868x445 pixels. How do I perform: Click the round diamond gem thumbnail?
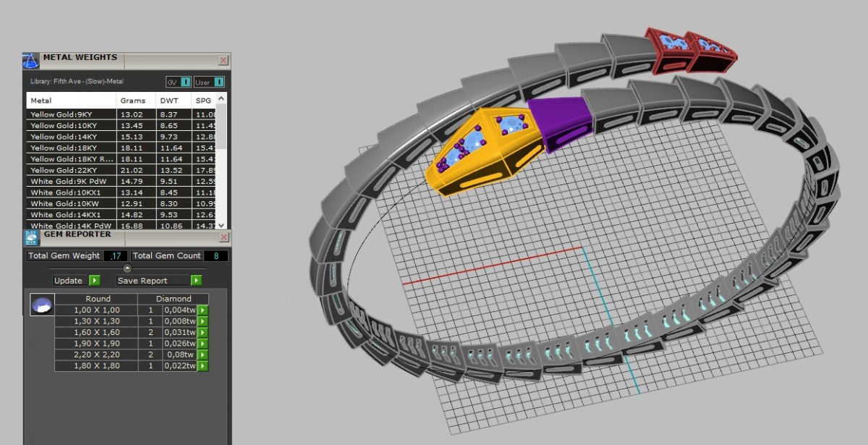coord(42,305)
